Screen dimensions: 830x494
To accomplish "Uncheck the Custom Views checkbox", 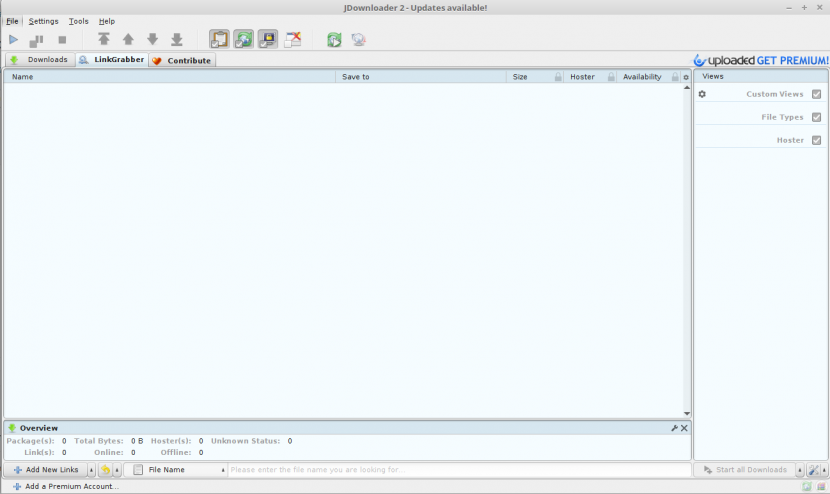I will [816, 94].
